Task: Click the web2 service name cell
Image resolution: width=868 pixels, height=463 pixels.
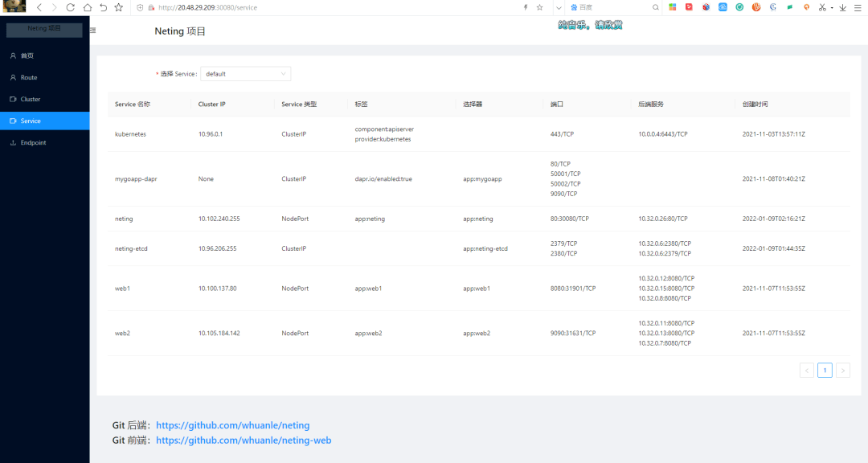Action: pyautogui.click(x=122, y=334)
